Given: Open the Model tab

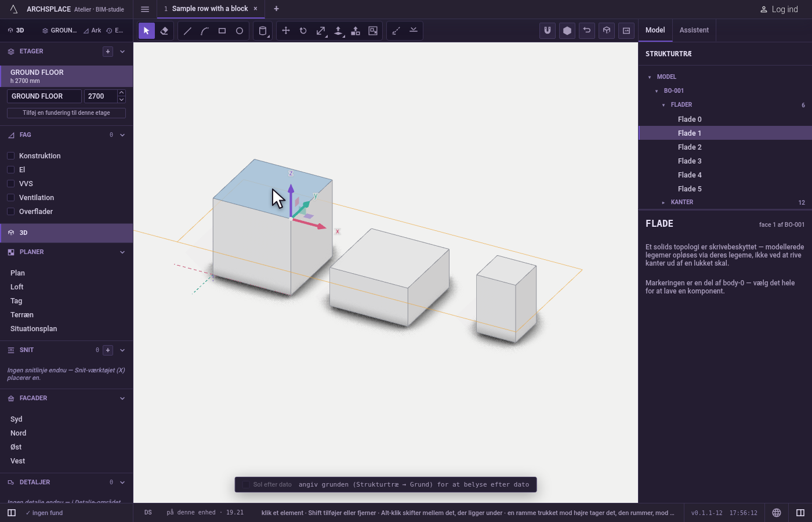Looking at the screenshot, I should [655, 30].
